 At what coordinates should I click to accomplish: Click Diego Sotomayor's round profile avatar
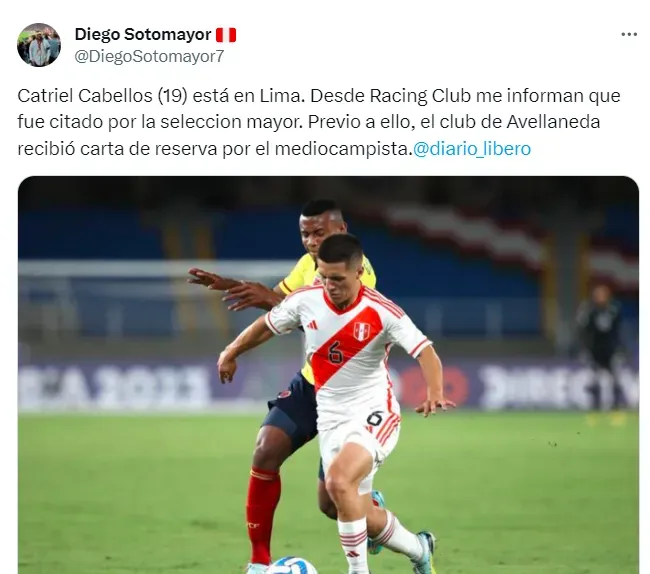click(39, 45)
